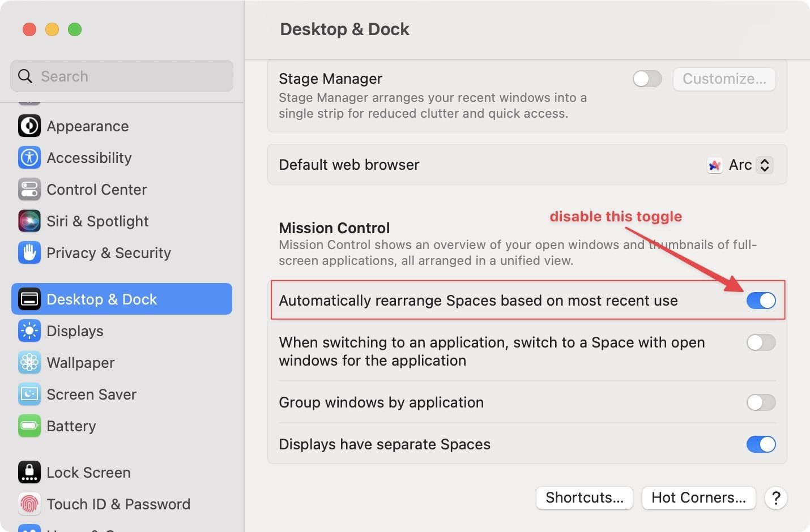
Task: Click the help question mark button
Action: coord(776,498)
